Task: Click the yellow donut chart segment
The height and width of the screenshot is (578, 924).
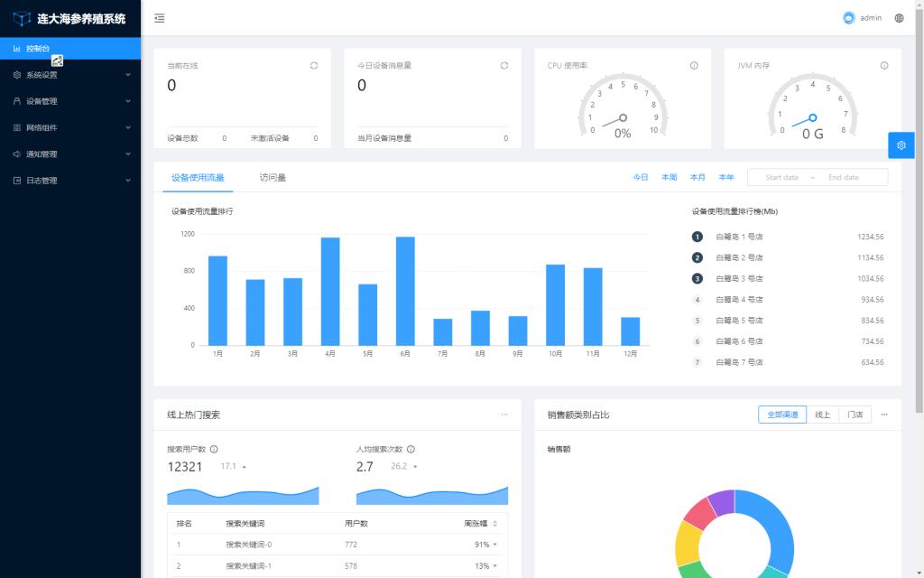Action: pos(688,543)
